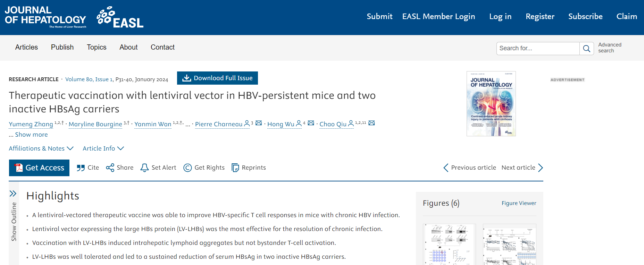Image resolution: width=644 pixels, height=265 pixels.
Task: Click the Search for input field
Action: 538,49
